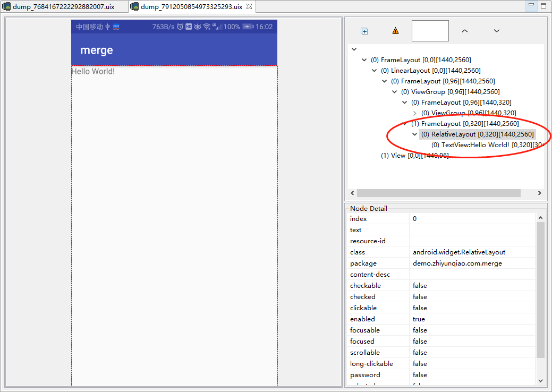Click 'Hello World!' text in device preview
Screen dimensions: 552x392
pos(93,71)
